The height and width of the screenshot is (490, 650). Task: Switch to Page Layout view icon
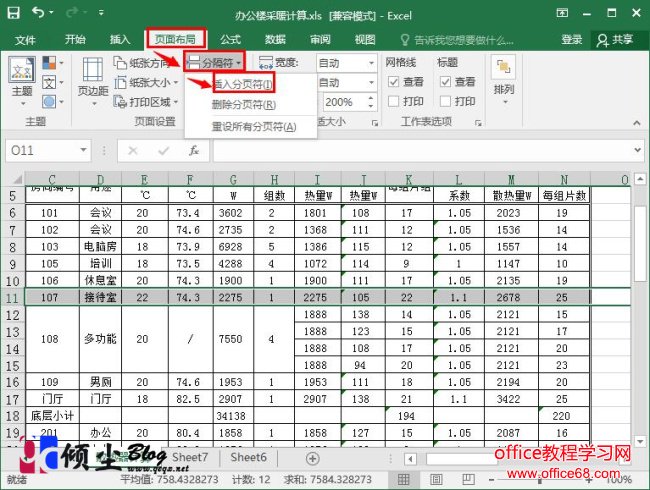436,480
